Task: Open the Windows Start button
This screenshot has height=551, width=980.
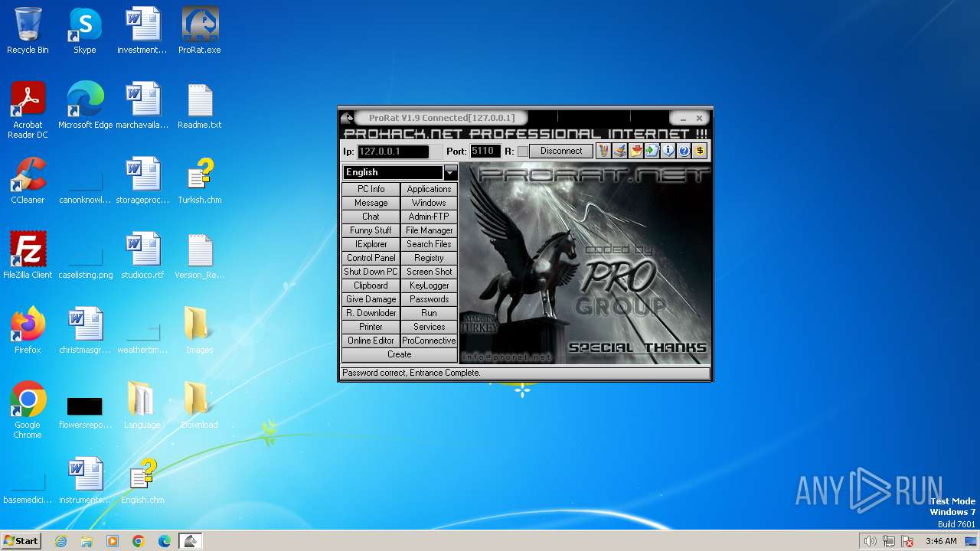Action: [x=21, y=541]
